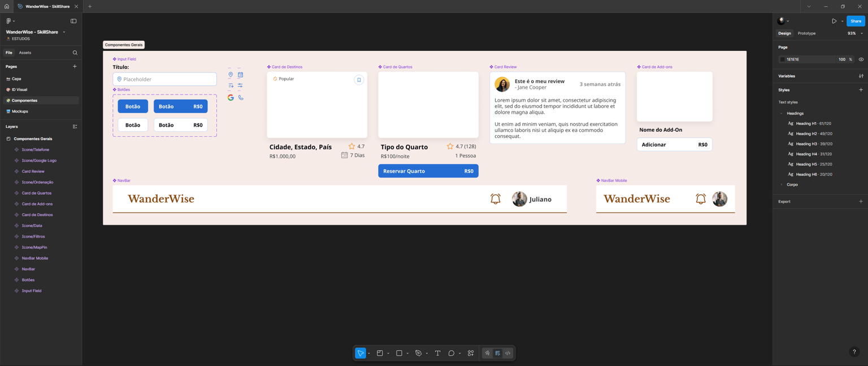Click the notification bell in NavBar
This screenshot has width=868, height=366.
496,199
